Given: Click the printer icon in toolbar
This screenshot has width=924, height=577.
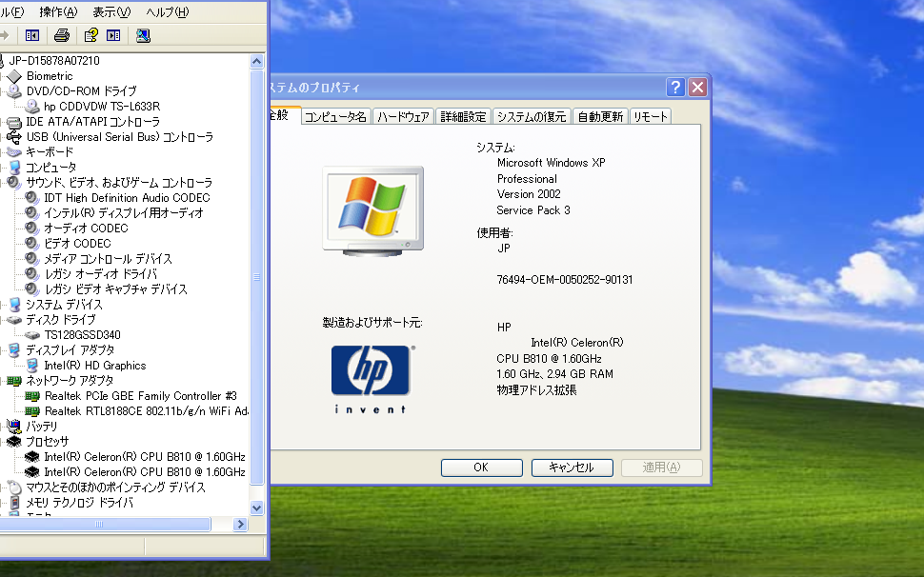Looking at the screenshot, I should click(x=62, y=36).
